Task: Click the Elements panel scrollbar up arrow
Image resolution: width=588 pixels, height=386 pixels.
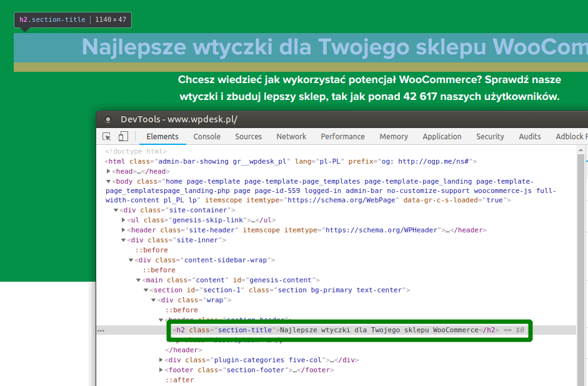Action: pyautogui.click(x=581, y=151)
